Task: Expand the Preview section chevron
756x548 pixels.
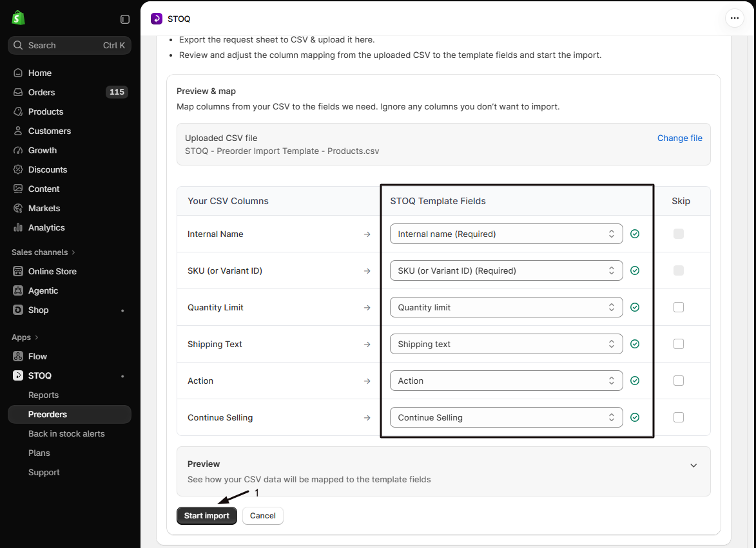Action: point(693,466)
